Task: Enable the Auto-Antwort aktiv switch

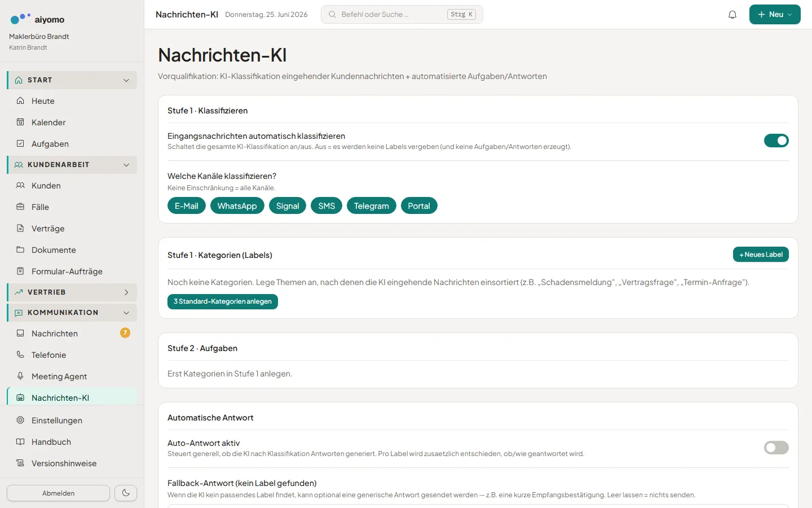Action: [776, 448]
